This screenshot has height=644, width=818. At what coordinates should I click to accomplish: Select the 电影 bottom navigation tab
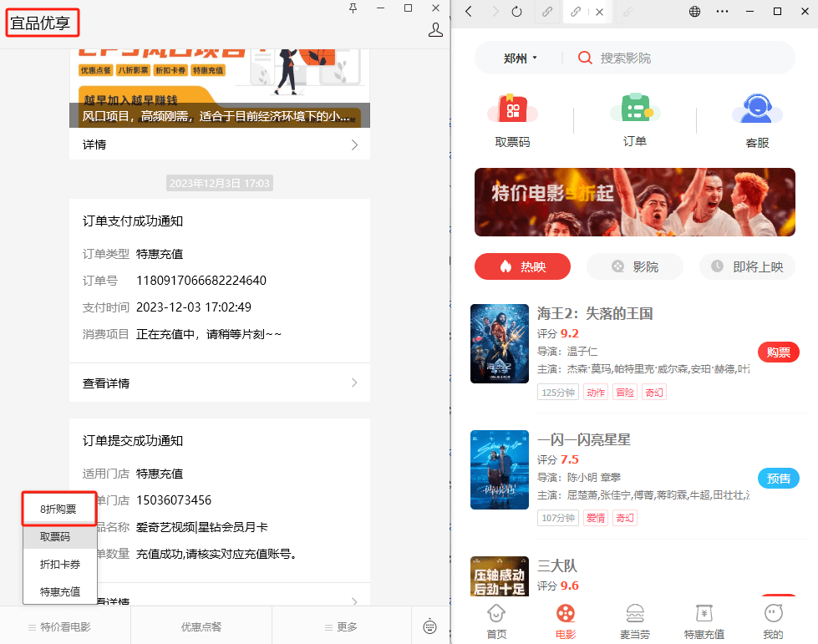tap(566, 621)
